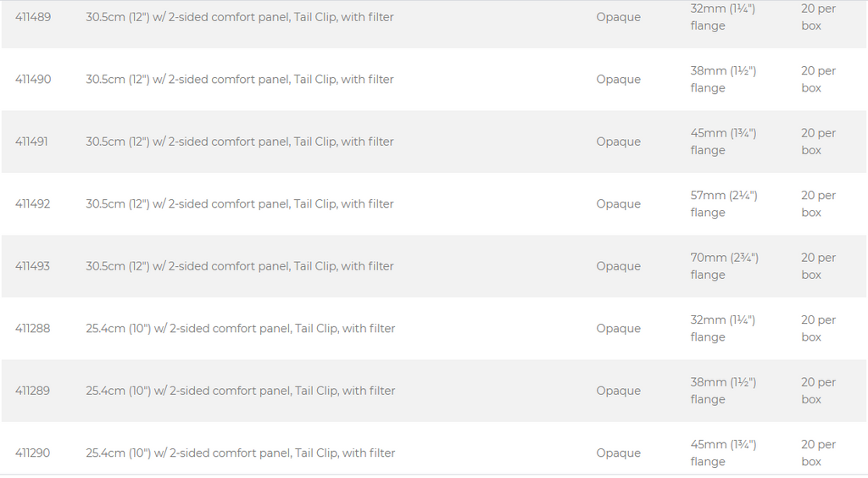Click Opaque in the 411289 row
Screen dimensions: 868x478
[x=618, y=391]
